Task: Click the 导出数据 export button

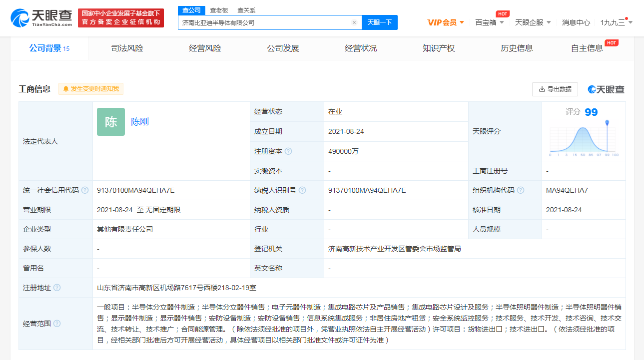Action: click(555, 89)
